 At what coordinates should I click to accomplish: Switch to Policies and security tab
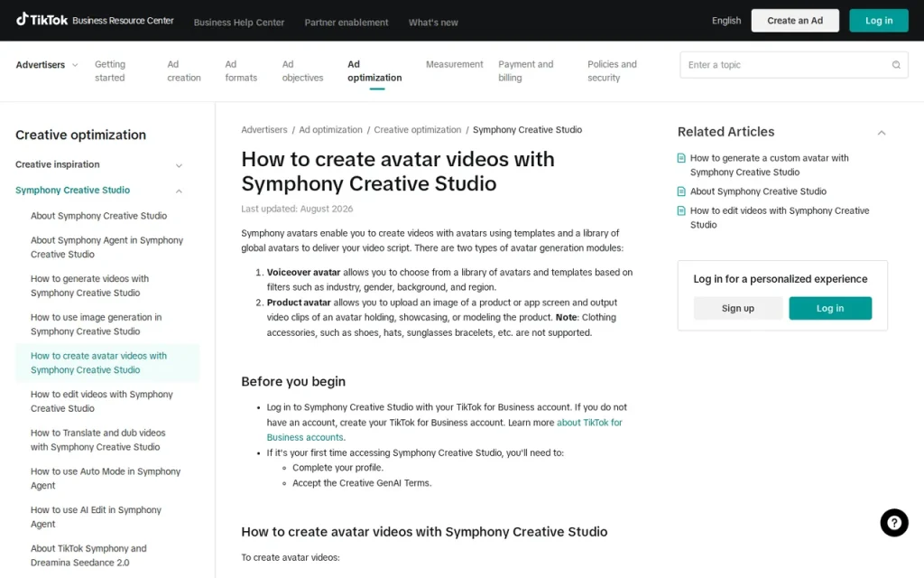[x=612, y=70]
